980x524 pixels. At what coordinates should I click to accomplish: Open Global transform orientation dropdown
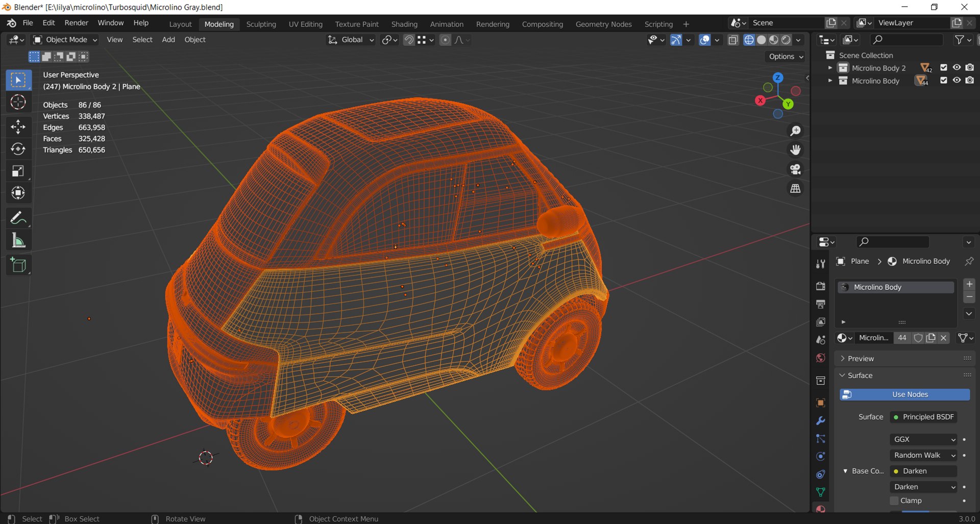click(352, 40)
